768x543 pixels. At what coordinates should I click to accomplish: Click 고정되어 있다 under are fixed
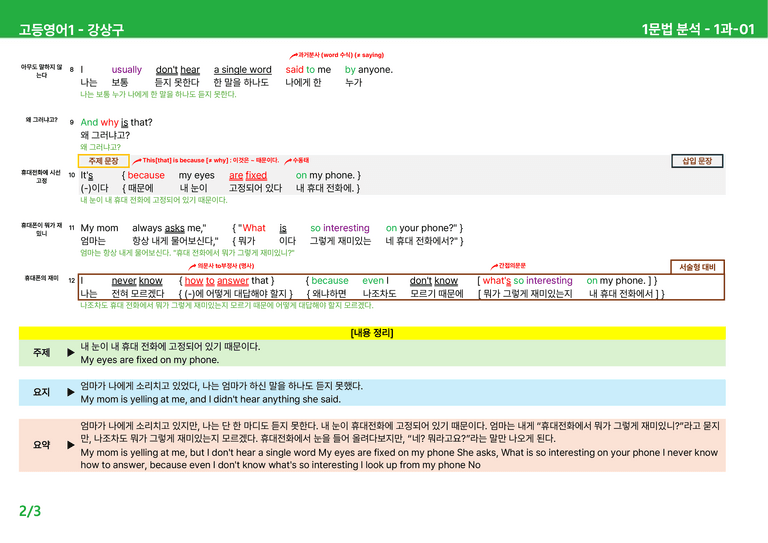(x=255, y=188)
